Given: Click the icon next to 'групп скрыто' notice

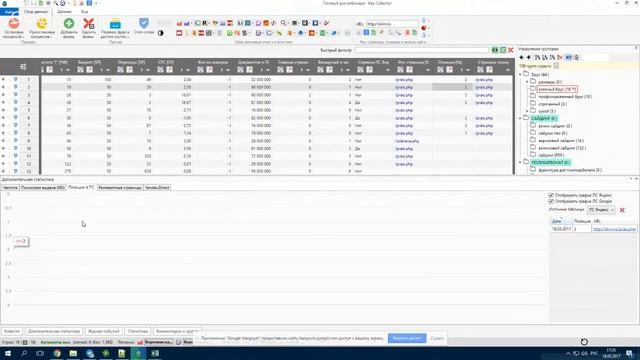Looking at the screenshot, I should coord(556,66).
